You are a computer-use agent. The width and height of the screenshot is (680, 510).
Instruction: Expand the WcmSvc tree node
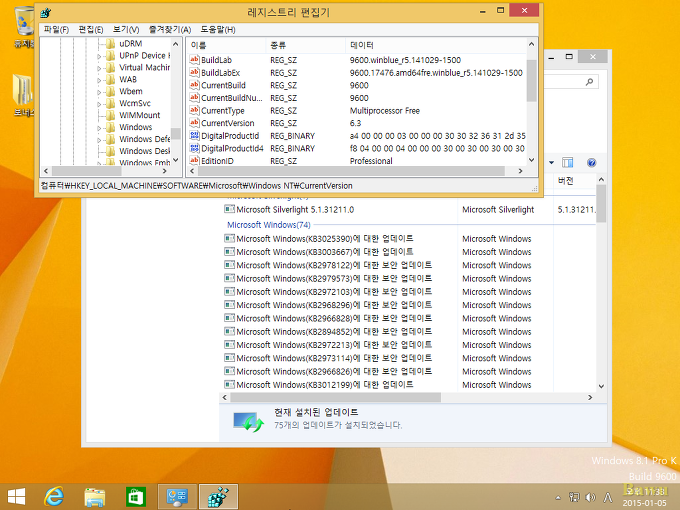(x=99, y=104)
